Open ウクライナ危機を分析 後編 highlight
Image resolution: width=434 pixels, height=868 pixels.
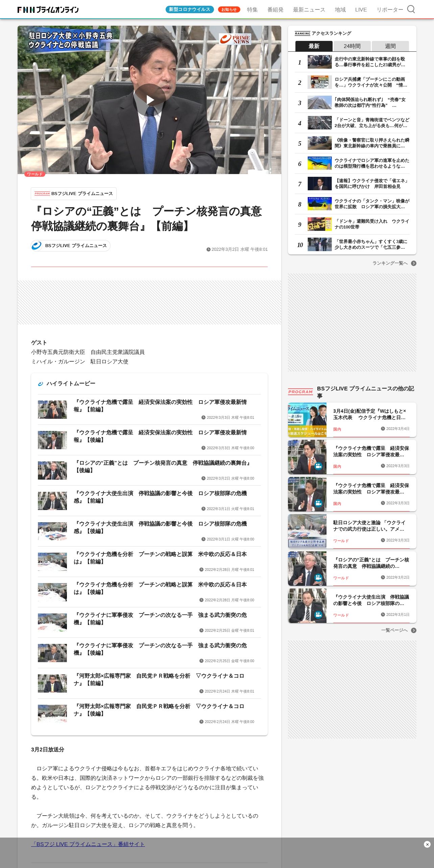pos(149,592)
